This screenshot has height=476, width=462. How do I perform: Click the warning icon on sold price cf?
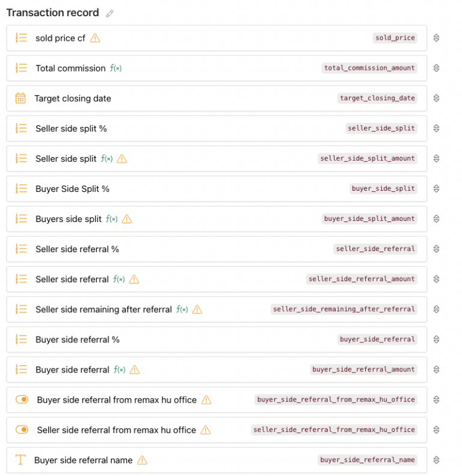pyautogui.click(x=95, y=38)
